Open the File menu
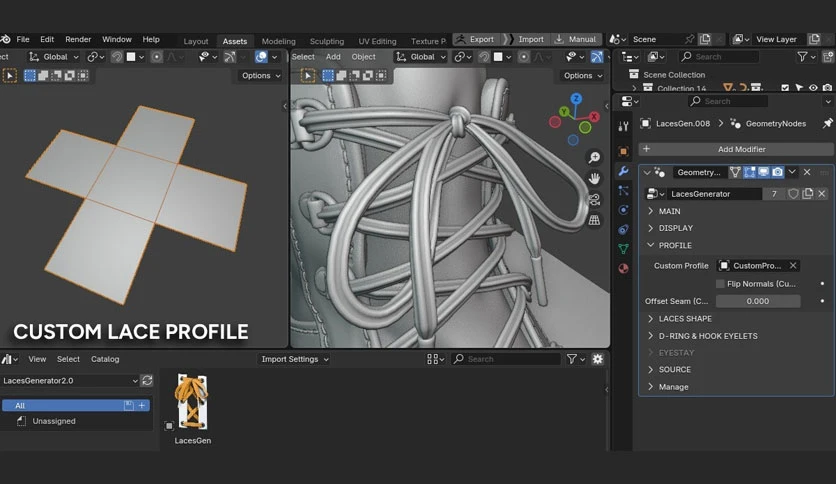 [x=23, y=39]
